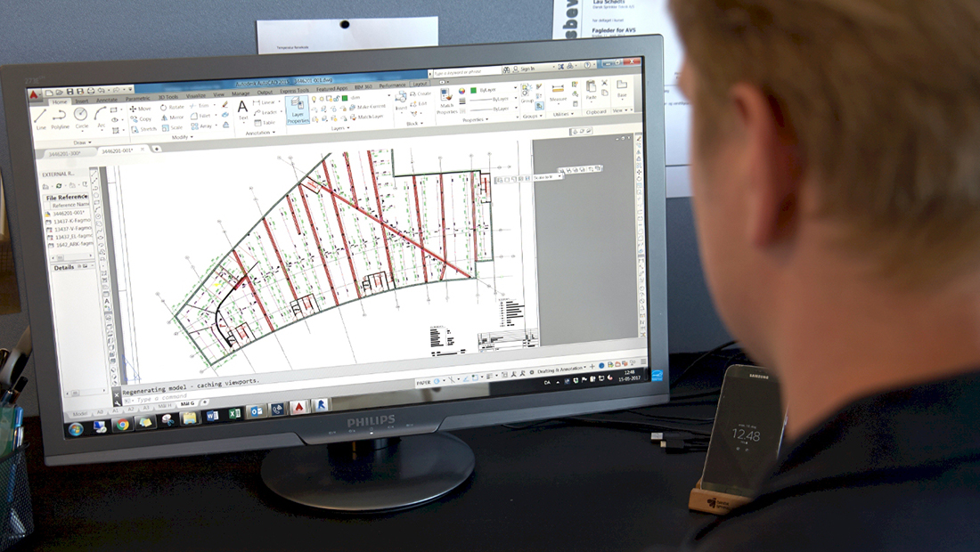Screen dimensions: 980x552
Task: Switch to the Model layout tab
Action: (x=80, y=413)
